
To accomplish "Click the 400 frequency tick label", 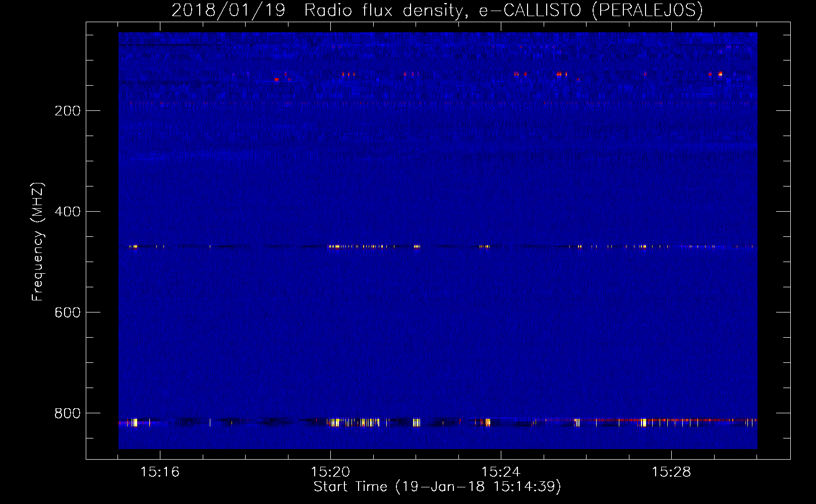I will point(68,212).
